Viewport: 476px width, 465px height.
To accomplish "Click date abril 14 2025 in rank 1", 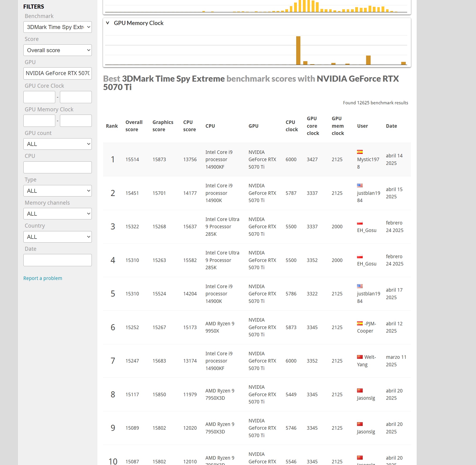I will click(394, 160).
